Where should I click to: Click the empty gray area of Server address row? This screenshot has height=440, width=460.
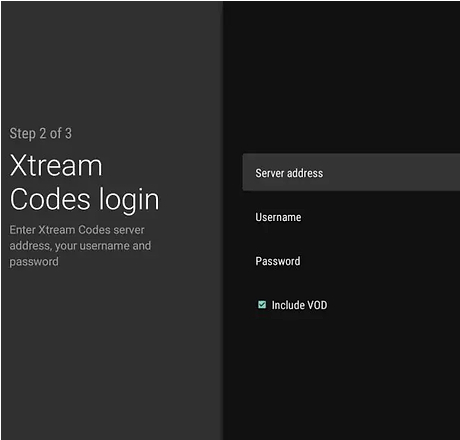[393, 172]
